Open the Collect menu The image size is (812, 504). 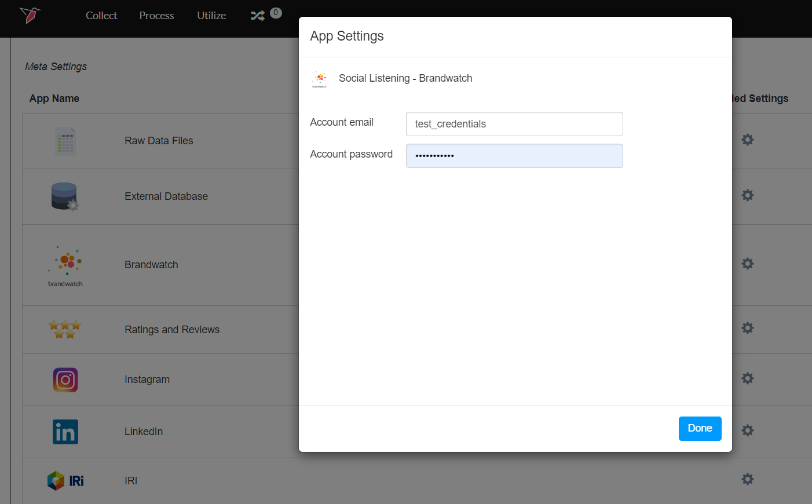click(x=101, y=16)
